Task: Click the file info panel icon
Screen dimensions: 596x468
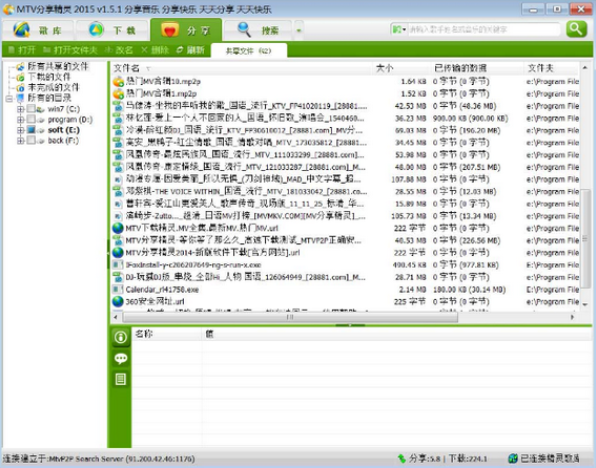Action: coord(120,337)
